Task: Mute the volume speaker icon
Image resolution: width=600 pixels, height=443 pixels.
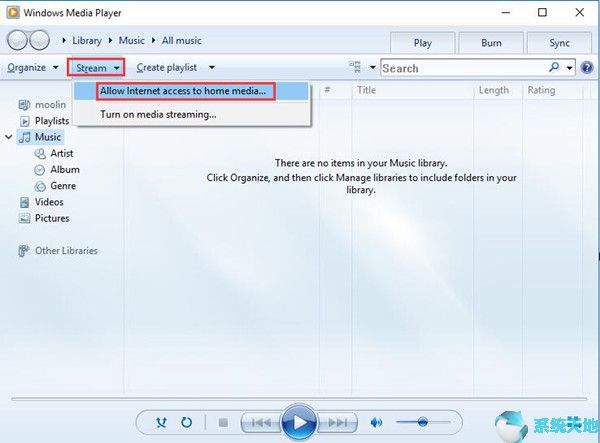Action: 376,422
